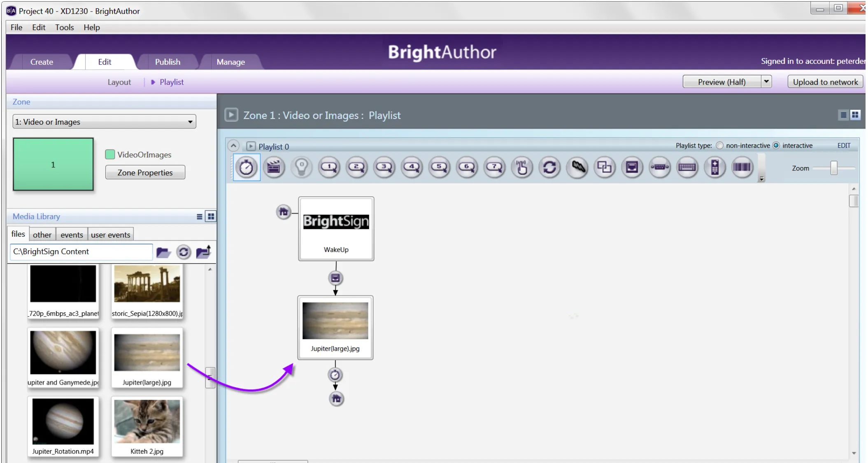Screen dimensions: 868x463
Task: Select the overlapping squares zone message event
Action: 605,168
